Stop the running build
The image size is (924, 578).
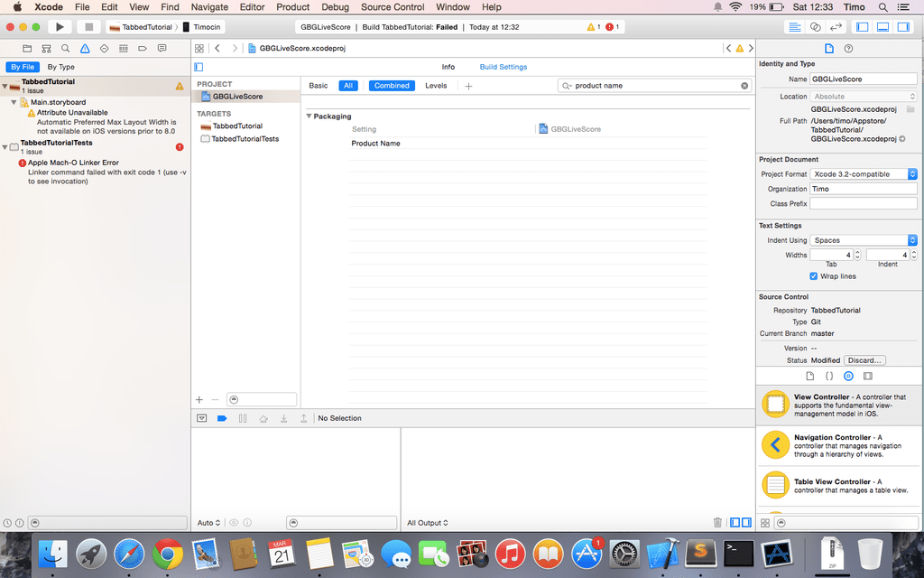(x=89, y=27)
